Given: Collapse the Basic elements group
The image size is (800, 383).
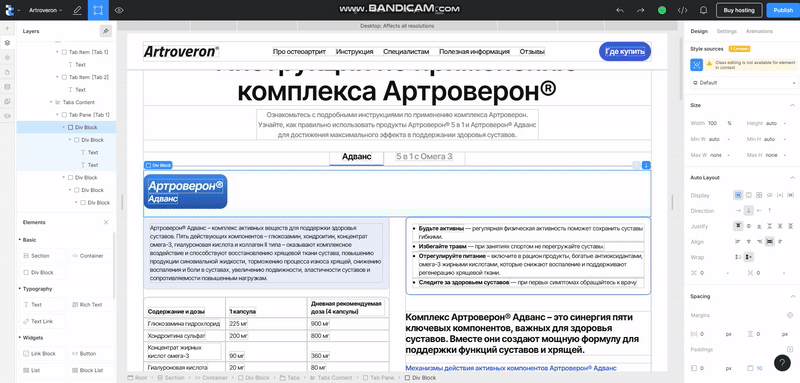Looking at the screenshot, I should (20, 240).
